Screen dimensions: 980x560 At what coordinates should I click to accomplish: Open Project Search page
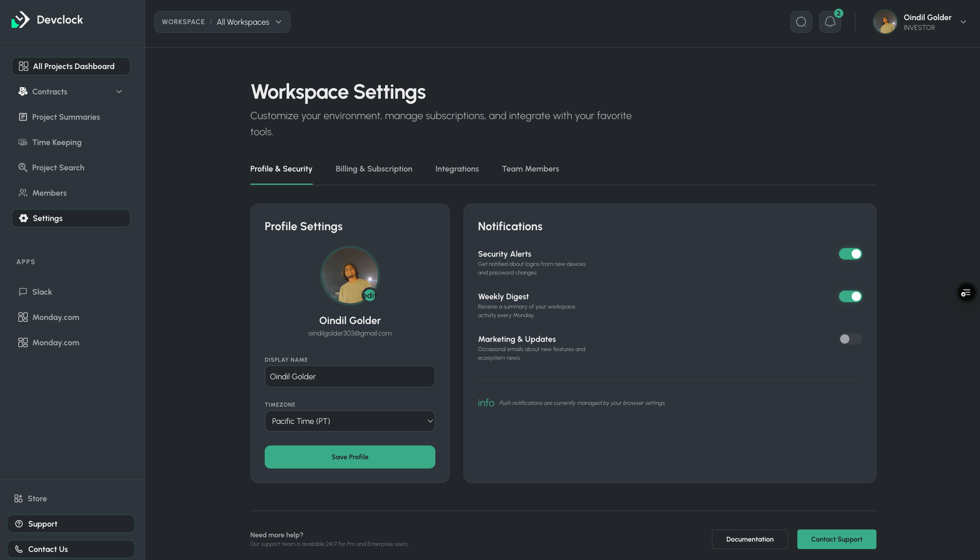tap(71, 168)
